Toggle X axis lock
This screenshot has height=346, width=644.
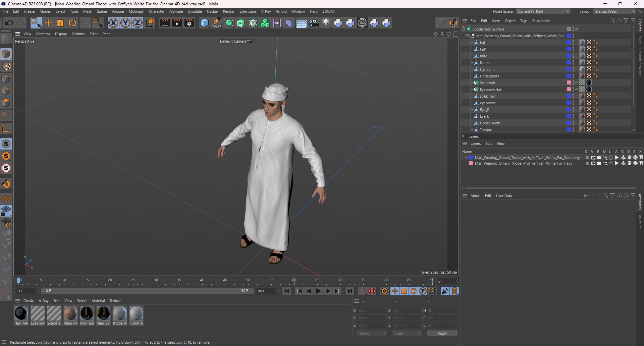click(113, 23)
